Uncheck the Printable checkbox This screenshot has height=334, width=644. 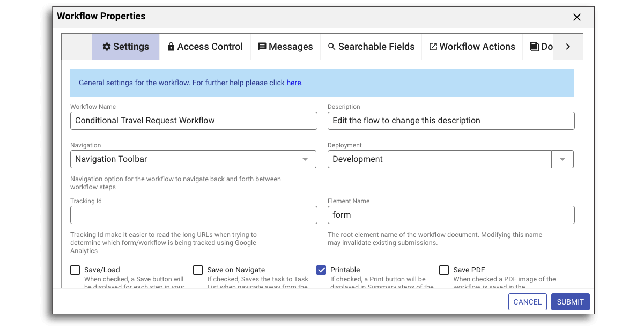tap(321, 270)
